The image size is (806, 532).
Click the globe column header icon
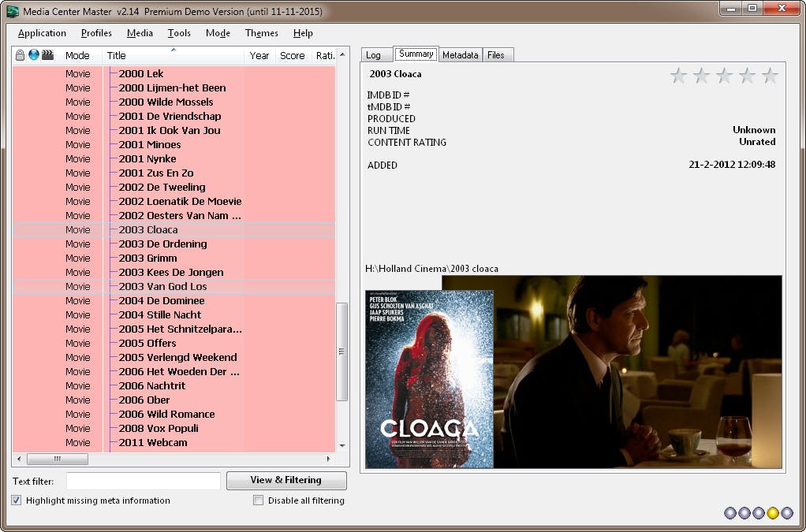click(x=34, y=55)
